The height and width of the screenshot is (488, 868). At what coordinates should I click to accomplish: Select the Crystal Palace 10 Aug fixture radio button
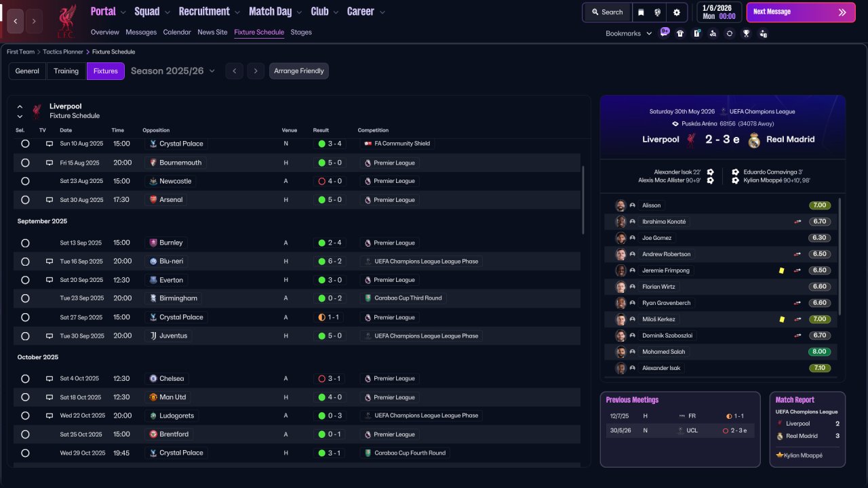[25, 144]
